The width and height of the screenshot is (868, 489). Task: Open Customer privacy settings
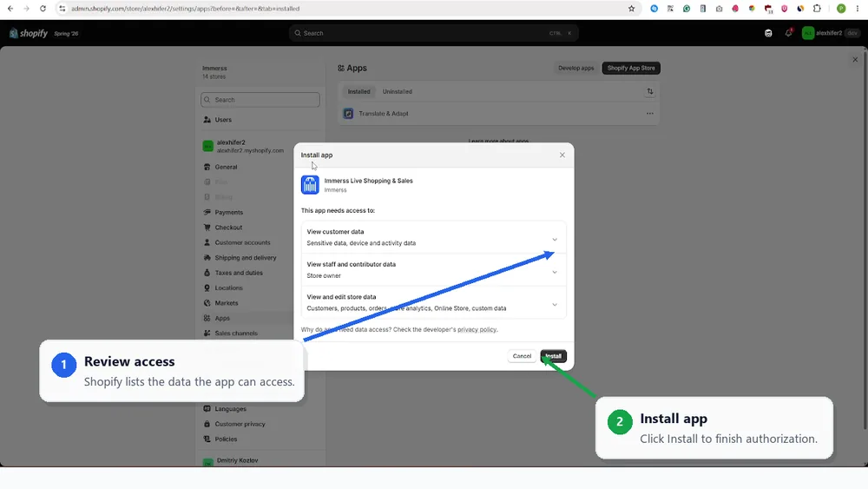(x=240, y=424)
